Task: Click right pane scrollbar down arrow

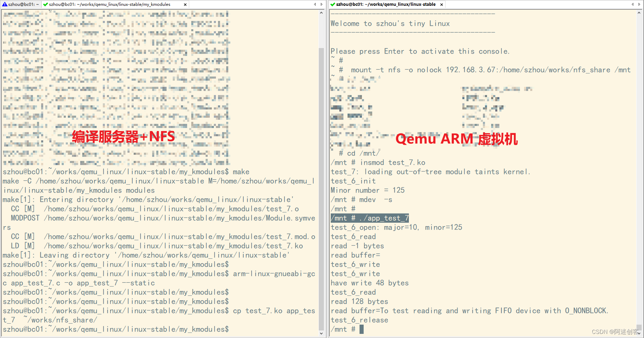Action: point(639,333)
